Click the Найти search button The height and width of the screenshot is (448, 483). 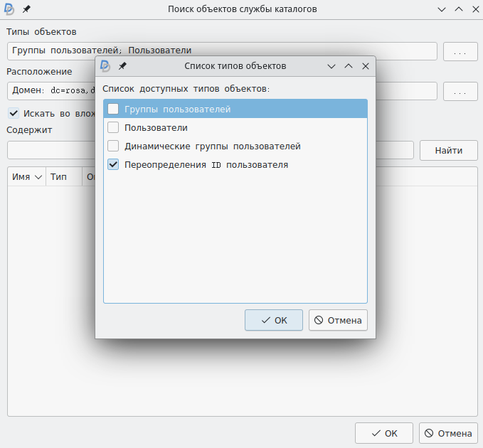[448, 150]
